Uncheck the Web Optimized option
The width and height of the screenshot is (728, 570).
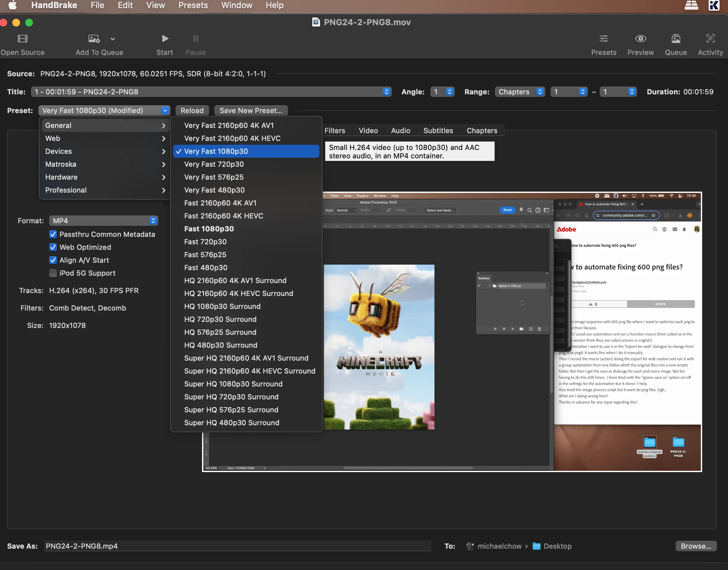point(53,247)
